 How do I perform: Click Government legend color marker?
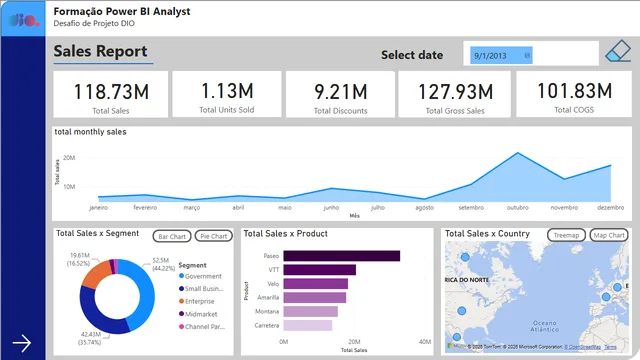pos(181,276)
